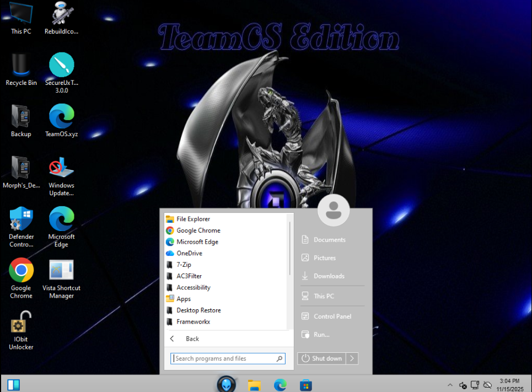
Task: Select Google Chrome in Start menu list
Action: pyautogui.click(x=198, y=230)
